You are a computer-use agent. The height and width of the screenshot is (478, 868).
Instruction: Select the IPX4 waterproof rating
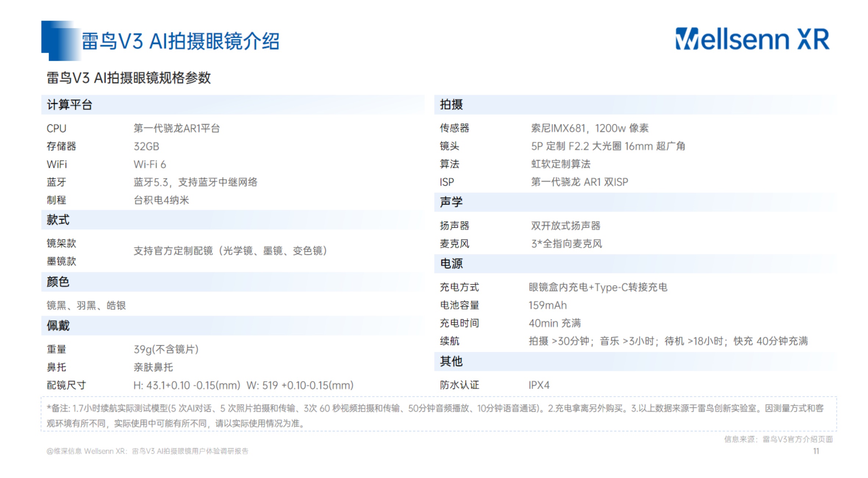click(x=539, y=385)
